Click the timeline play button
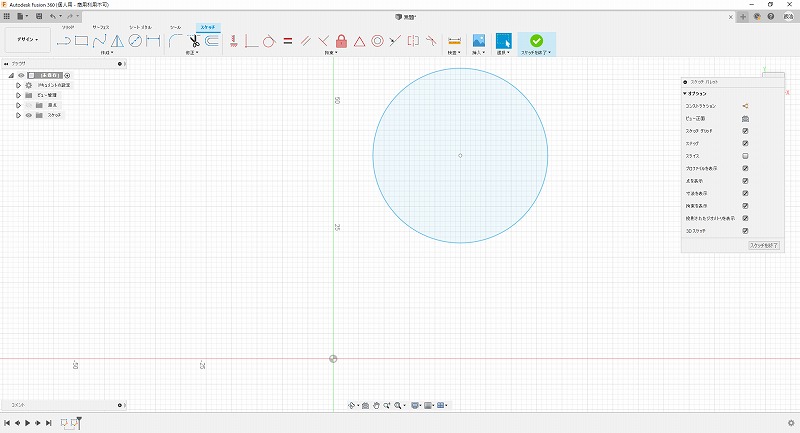The height and width of the screenshot is (433, 800). (x=28, y=423)
